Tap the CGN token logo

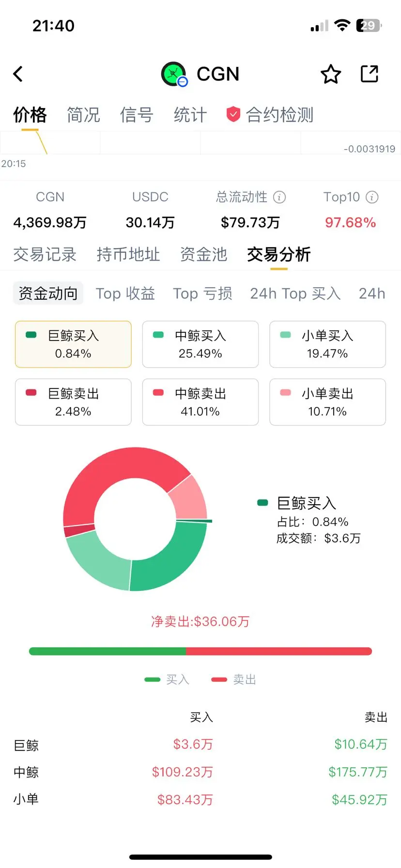(174, 74)
